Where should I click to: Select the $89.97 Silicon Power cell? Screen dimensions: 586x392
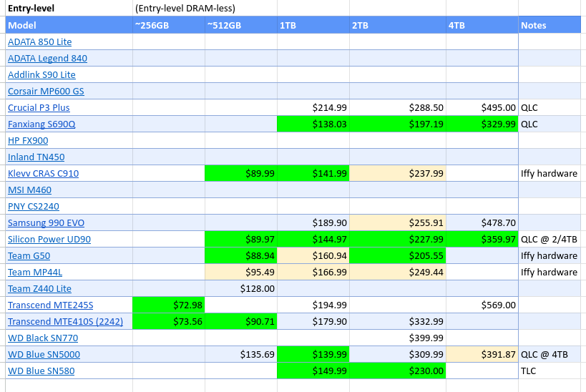click(x=241, y=239)
